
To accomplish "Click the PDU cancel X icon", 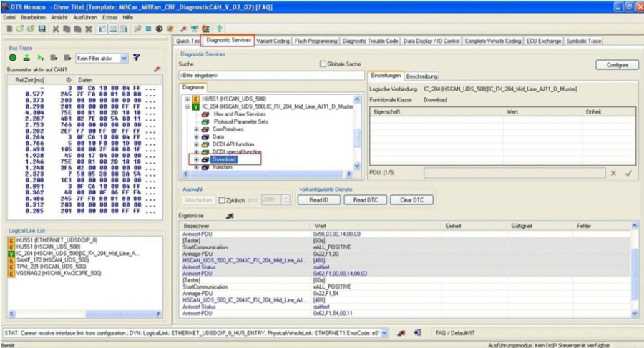I will [613, 173].
